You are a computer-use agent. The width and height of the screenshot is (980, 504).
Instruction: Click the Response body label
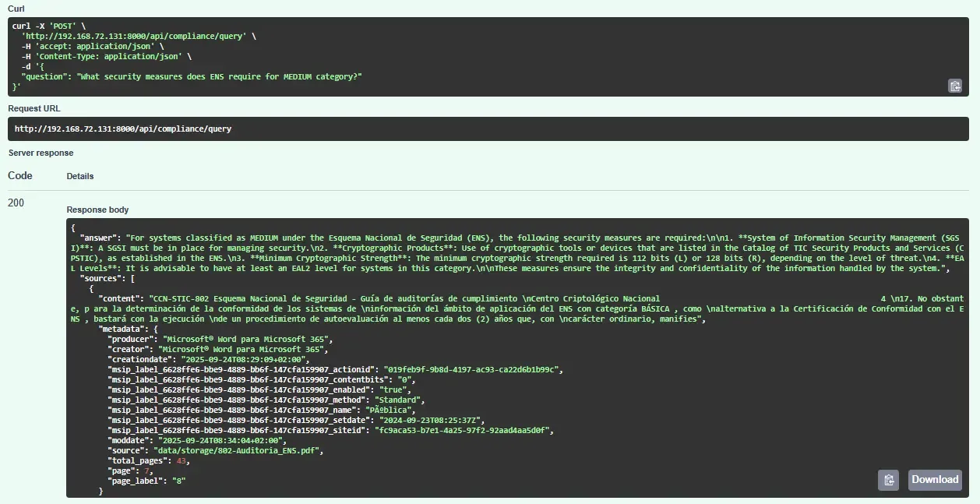(x=97, y=210)
